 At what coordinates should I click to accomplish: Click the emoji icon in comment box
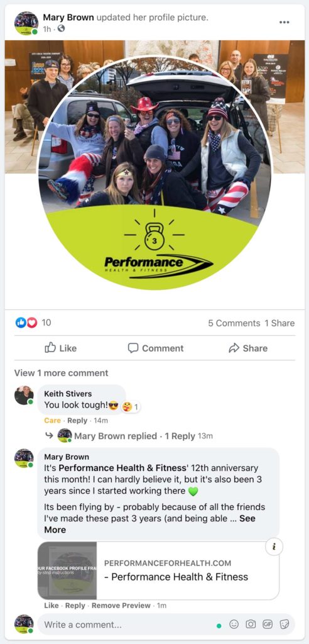point(234,625)
